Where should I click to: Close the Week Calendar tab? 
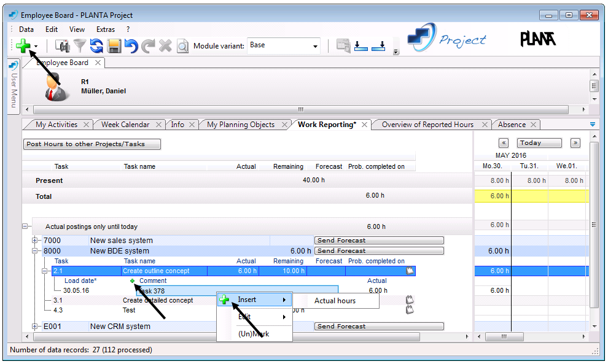click(x=158, y=125)
